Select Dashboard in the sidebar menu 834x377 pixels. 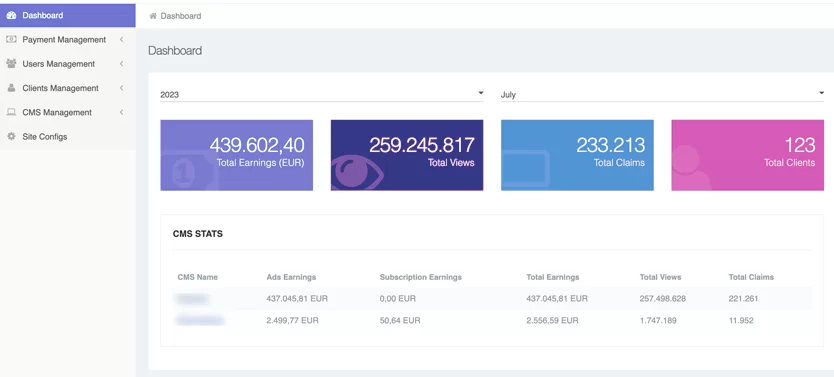point(68,15)
